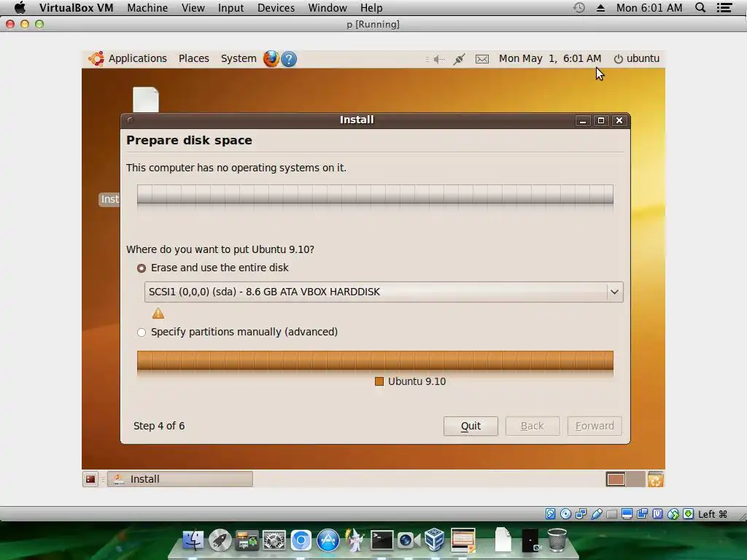Open System Preferences in the Dock
This screenshot has width=747, height=560.
click(274, 540)
